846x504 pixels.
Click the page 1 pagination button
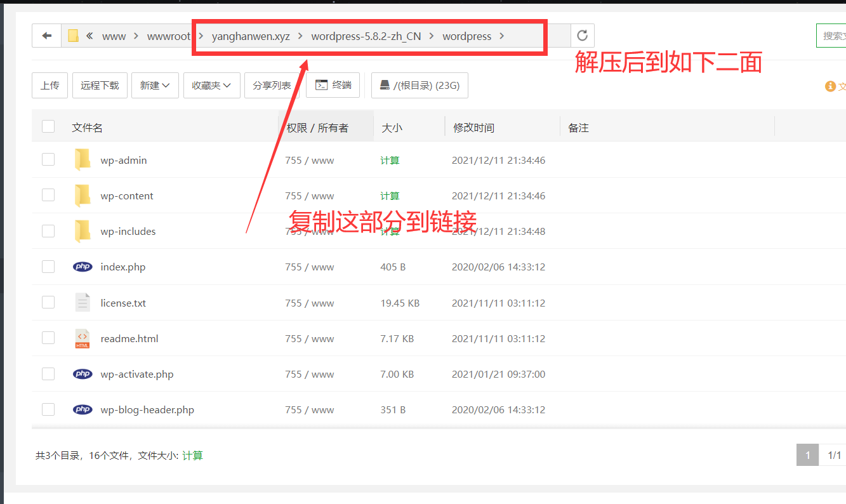point(807,455)
